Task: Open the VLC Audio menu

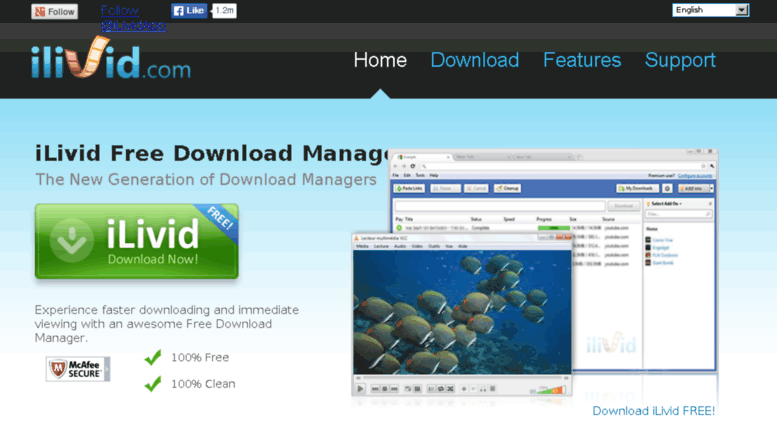Action: 400,246
